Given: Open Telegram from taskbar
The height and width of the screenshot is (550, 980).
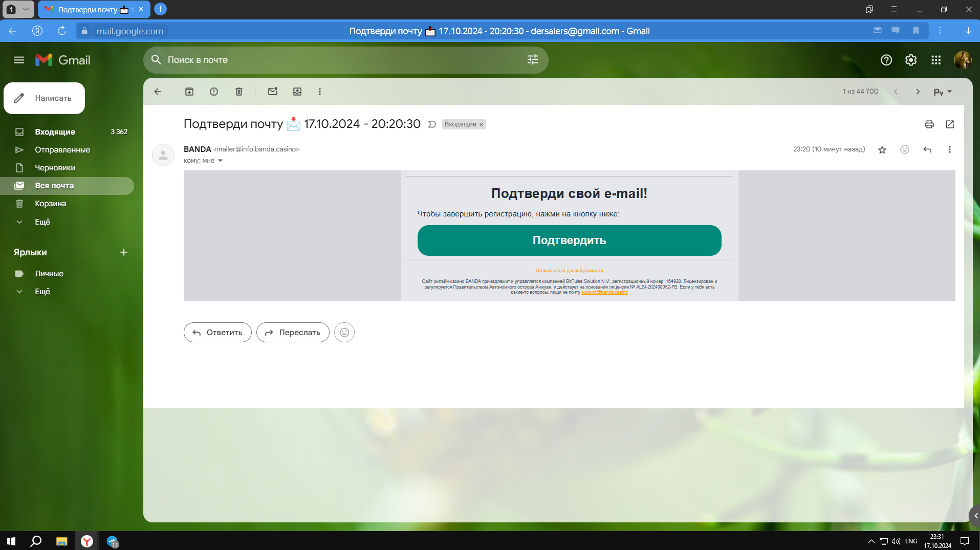Looking at the screenshot, I should (x=113, y=541).
